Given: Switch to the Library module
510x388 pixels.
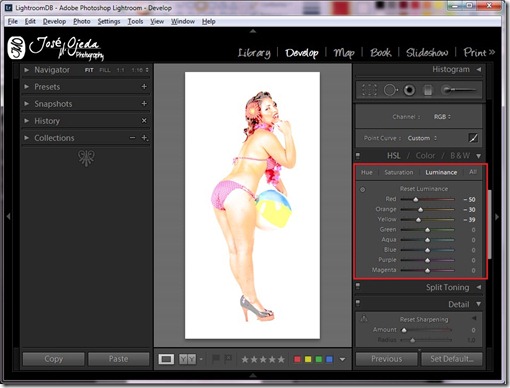Looking at the screenshot, I should point(254,53).
